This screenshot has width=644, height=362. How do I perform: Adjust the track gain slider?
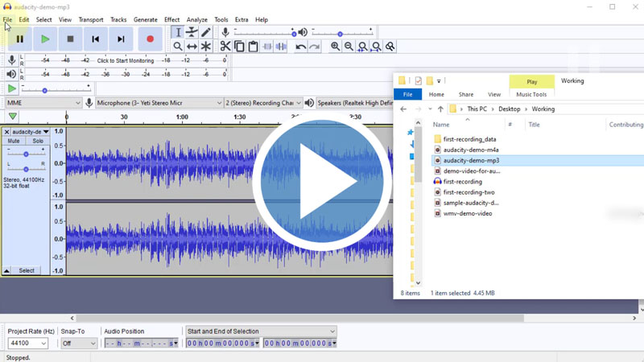click(26, 154)
